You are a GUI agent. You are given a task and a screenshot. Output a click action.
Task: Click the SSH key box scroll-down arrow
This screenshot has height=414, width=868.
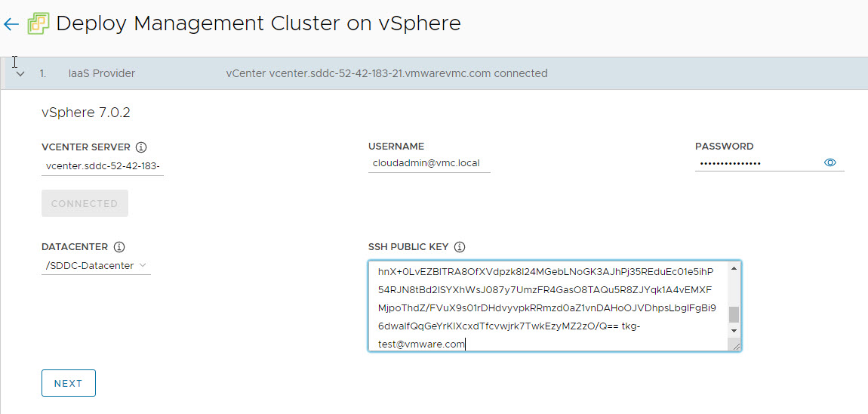tap(734, 331)
